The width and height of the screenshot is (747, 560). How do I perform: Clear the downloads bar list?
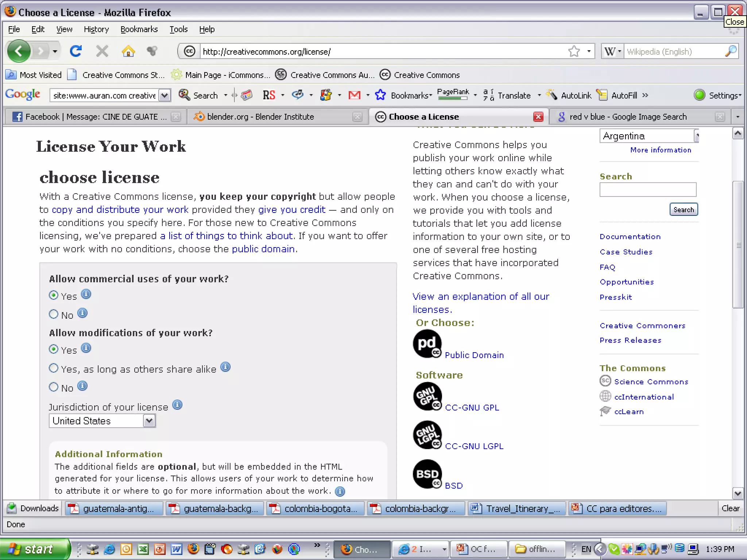tap(730, 508)
